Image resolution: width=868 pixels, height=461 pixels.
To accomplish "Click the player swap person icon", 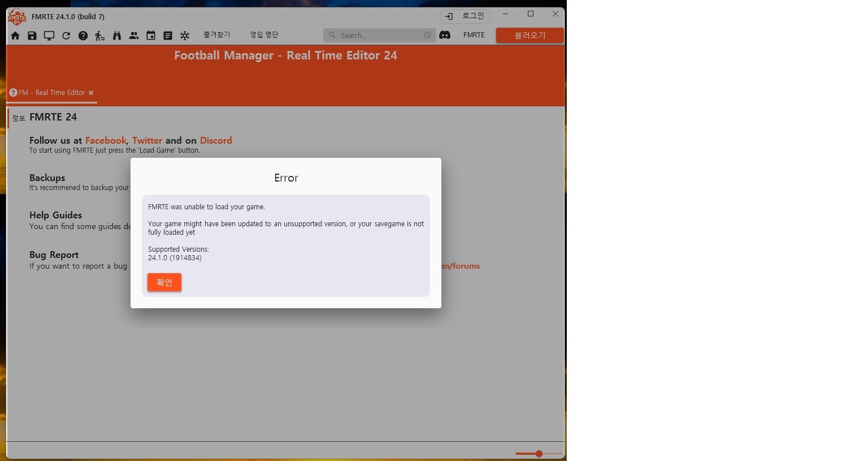I will (100, 36).
